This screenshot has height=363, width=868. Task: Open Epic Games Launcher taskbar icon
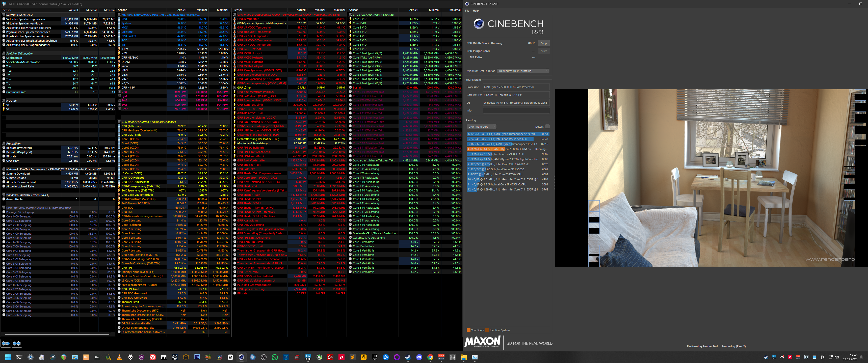click(375, 357)
